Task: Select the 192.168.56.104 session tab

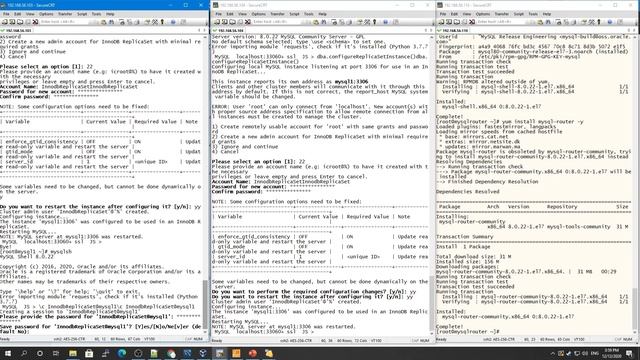Action: click(229, 30)
